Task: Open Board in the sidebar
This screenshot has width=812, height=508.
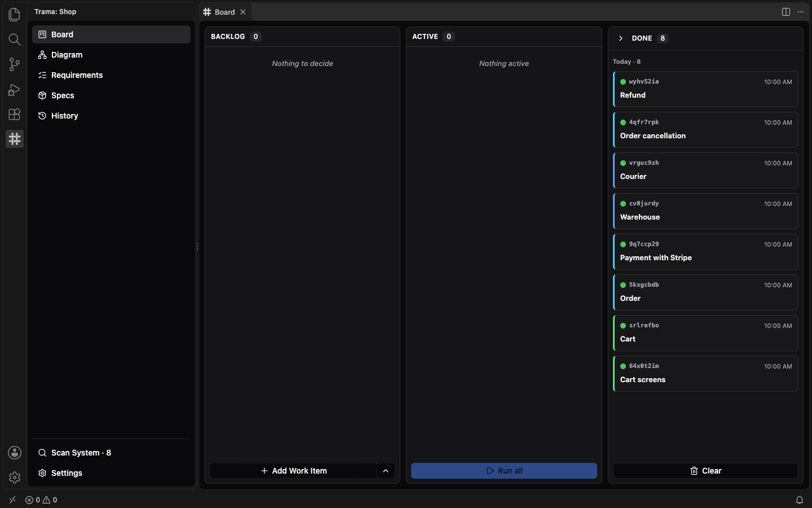Action: [x=111, y=34]
